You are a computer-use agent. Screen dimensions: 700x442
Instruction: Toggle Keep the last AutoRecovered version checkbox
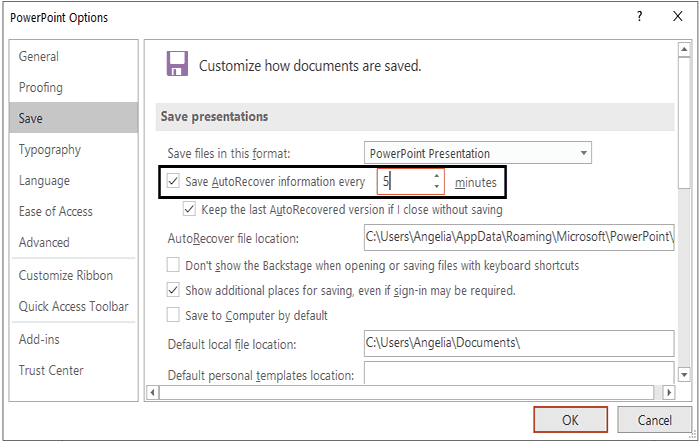(189, 209)
